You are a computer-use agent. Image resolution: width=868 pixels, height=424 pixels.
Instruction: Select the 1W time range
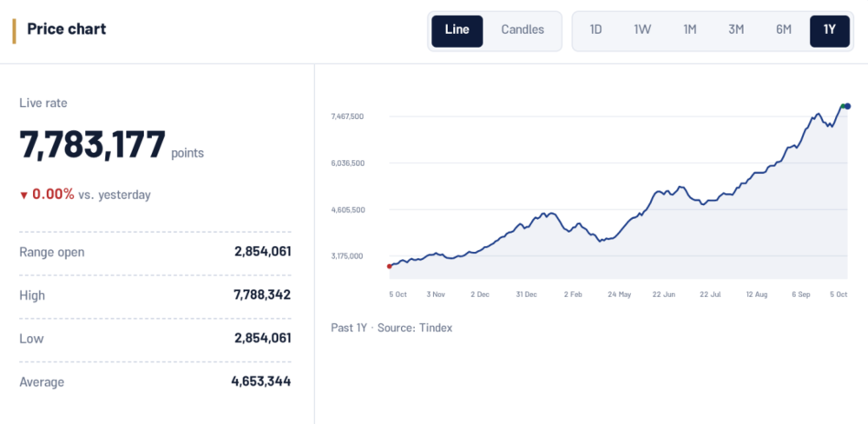point(642,30)
